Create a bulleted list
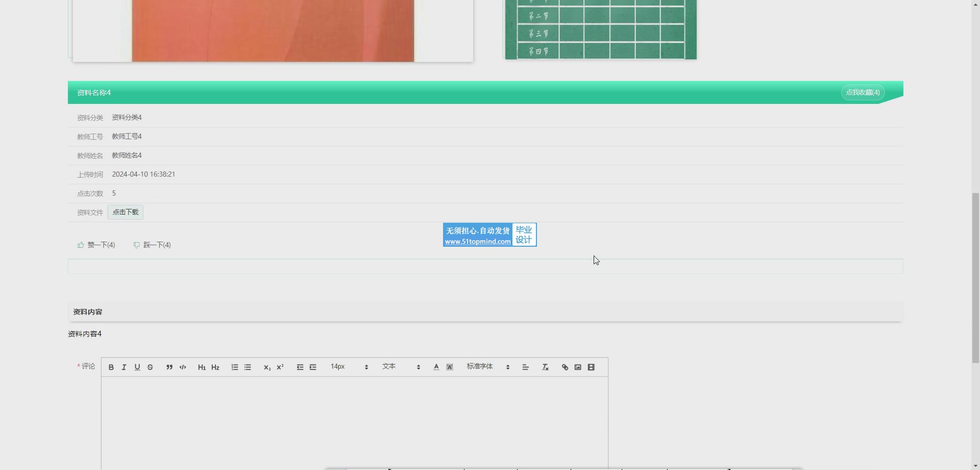 tap(248, 367)
